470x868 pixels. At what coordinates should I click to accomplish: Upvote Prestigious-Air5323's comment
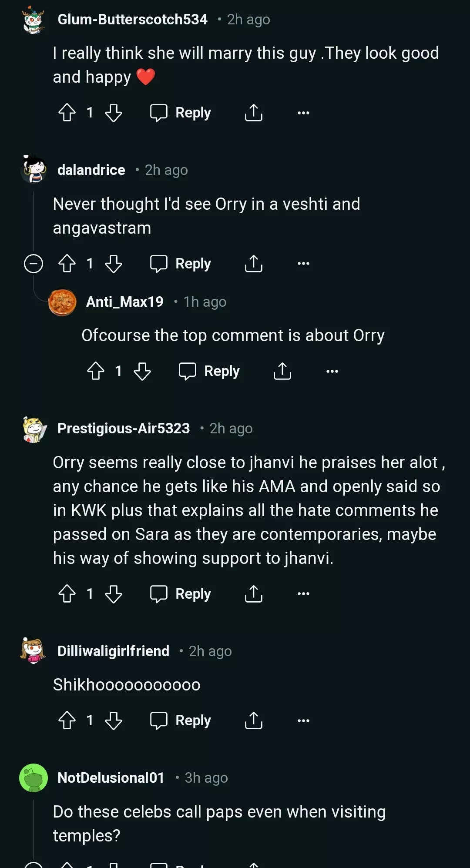(x=67, y=594)
